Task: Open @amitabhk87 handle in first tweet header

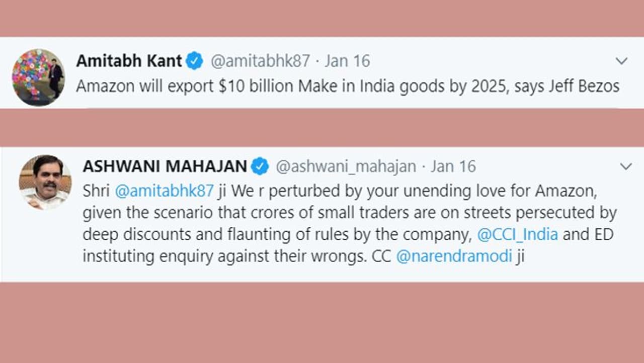Action: click(260, 61)
